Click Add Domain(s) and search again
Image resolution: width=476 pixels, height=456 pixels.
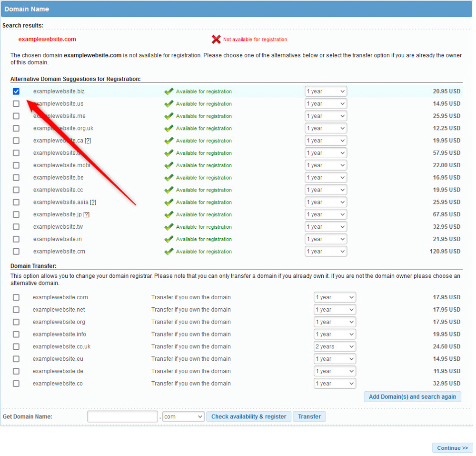point(412,396)
